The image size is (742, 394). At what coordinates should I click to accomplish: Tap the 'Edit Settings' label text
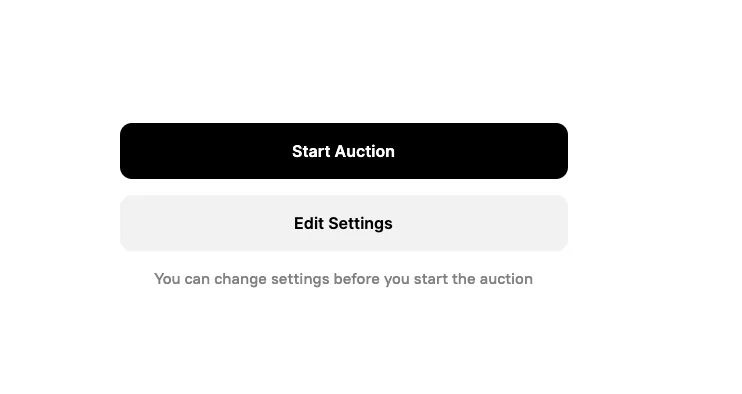(344, 223)
